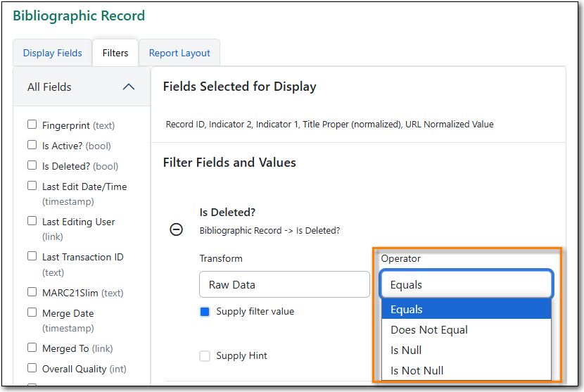The height and width of the screenshot is (392, 584).
Task: Check the Last Transaction ID checkbox
Action: 32,256
